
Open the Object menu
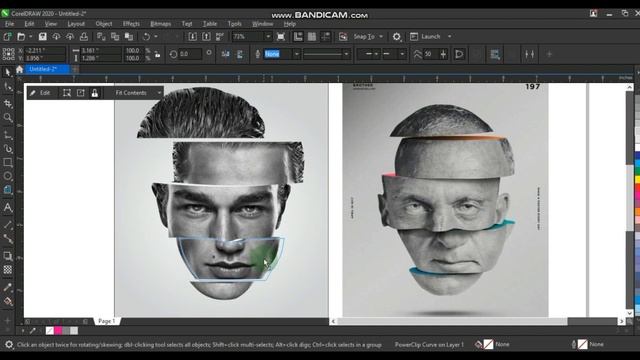pos(104,24)
